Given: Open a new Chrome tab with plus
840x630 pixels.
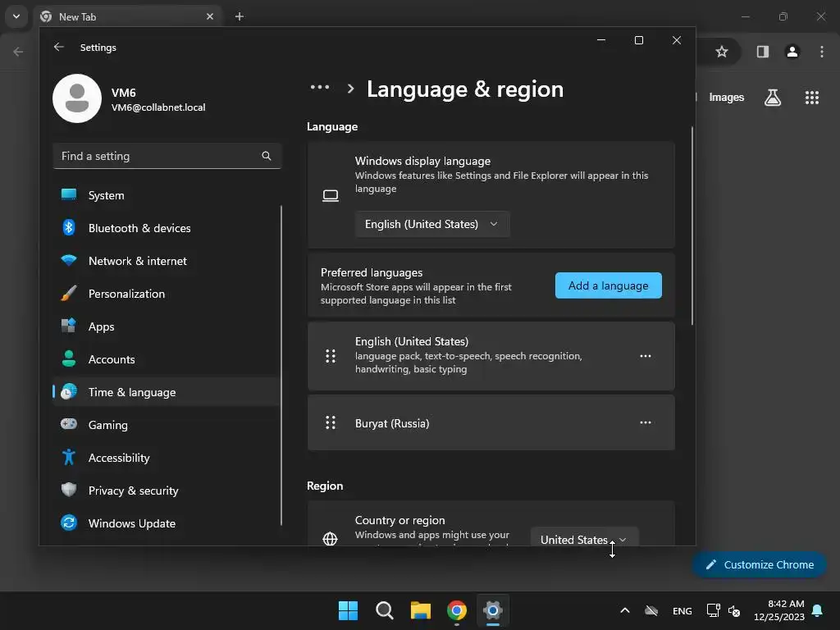Looking at the screenshot, I should click(240, 16).
